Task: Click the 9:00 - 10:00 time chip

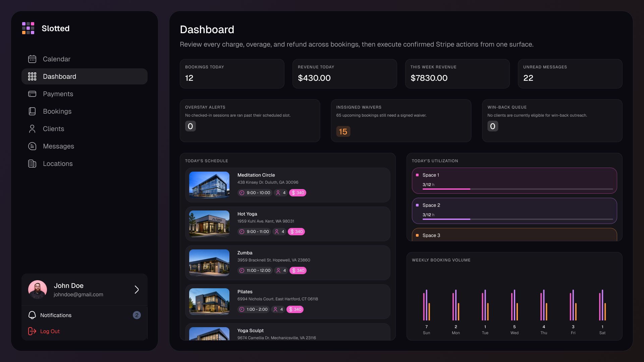Action: 255,193
